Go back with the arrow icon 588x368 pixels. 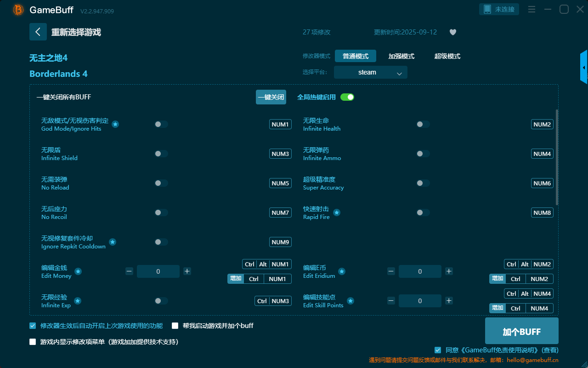click(x=38, y=32)
